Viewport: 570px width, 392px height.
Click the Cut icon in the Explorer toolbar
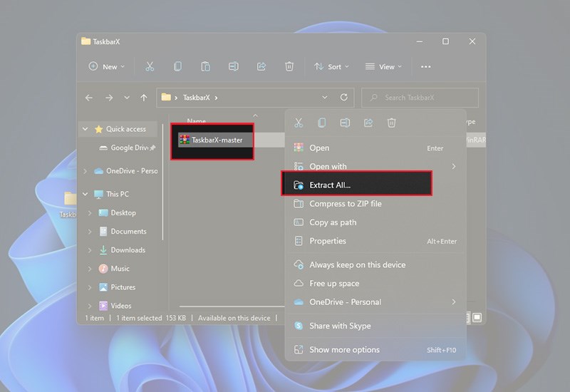150,66
